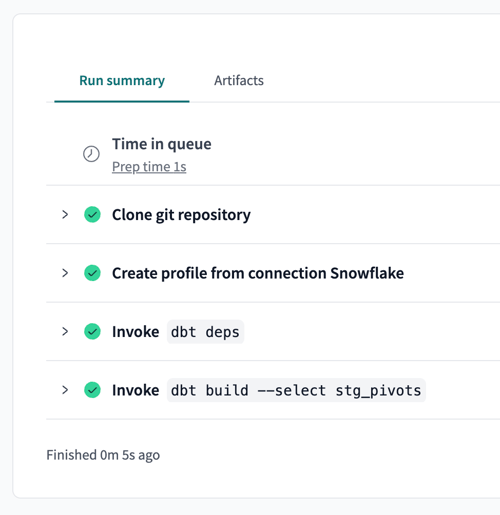
Task: Click the green success icon for Create profile step
Action: click(92, 273)
